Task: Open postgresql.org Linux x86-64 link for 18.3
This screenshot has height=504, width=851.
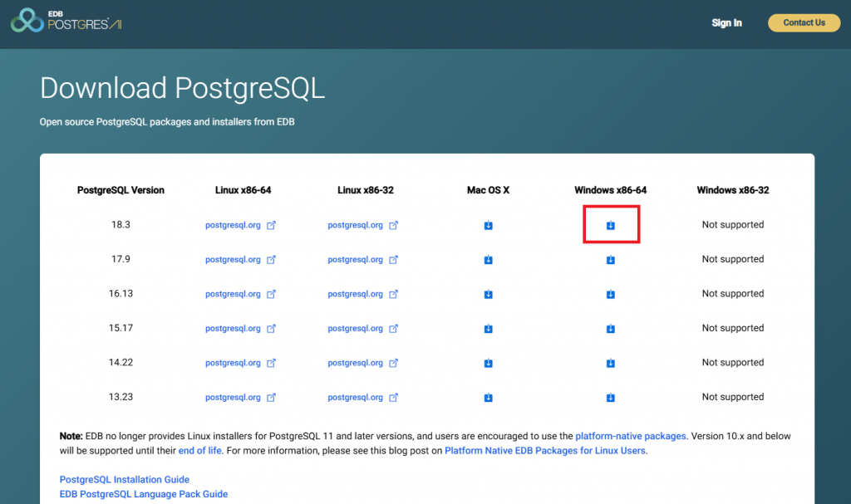Action: [240, 225]
